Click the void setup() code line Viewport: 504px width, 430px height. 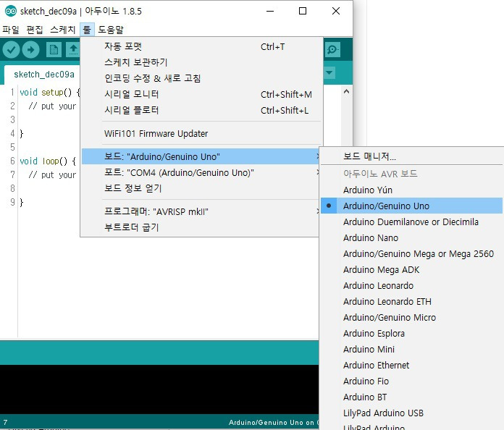tap(50, 93)
